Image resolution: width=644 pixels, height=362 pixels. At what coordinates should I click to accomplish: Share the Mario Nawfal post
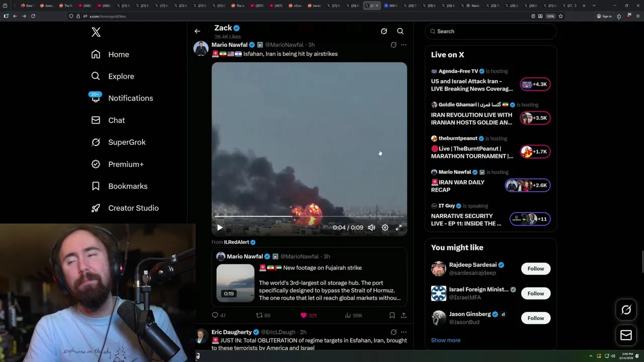404,315
